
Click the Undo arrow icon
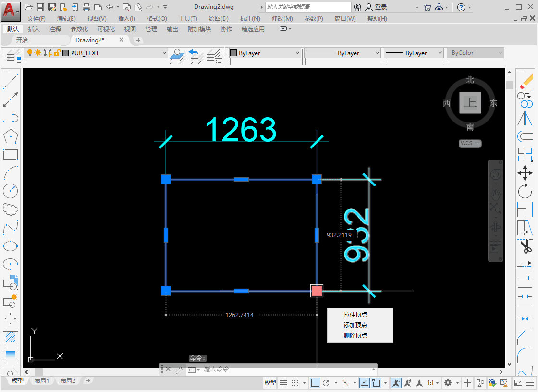click(110, 7)
